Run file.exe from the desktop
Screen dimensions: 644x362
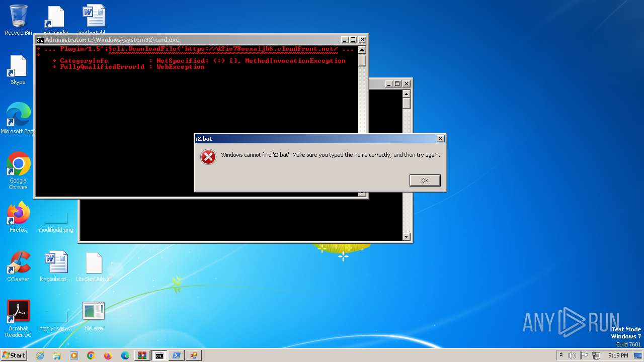94,316
